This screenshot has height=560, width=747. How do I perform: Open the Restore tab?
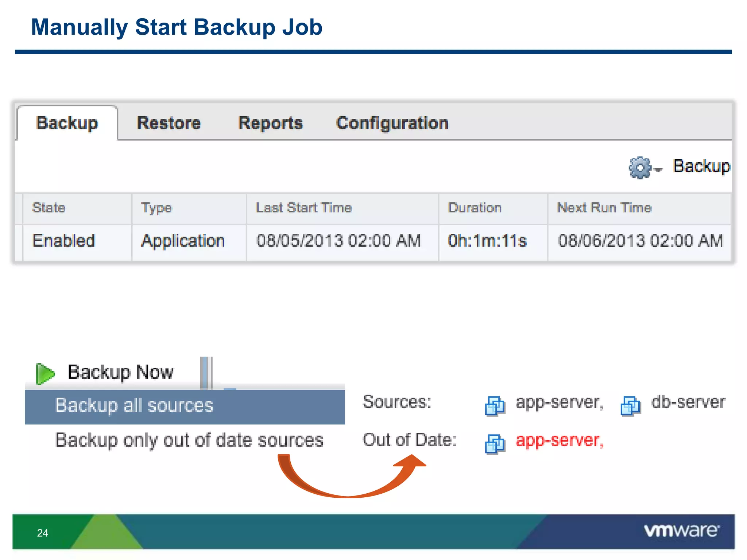[169, 123]
